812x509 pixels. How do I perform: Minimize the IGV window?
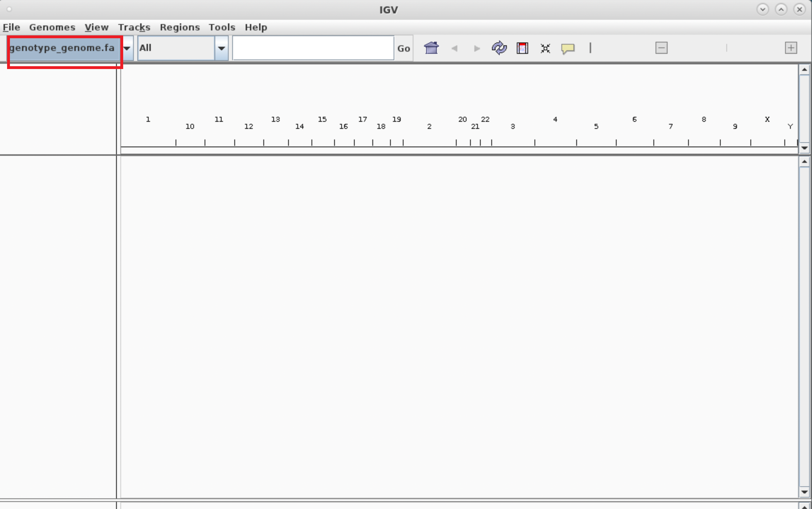(763, 10)
